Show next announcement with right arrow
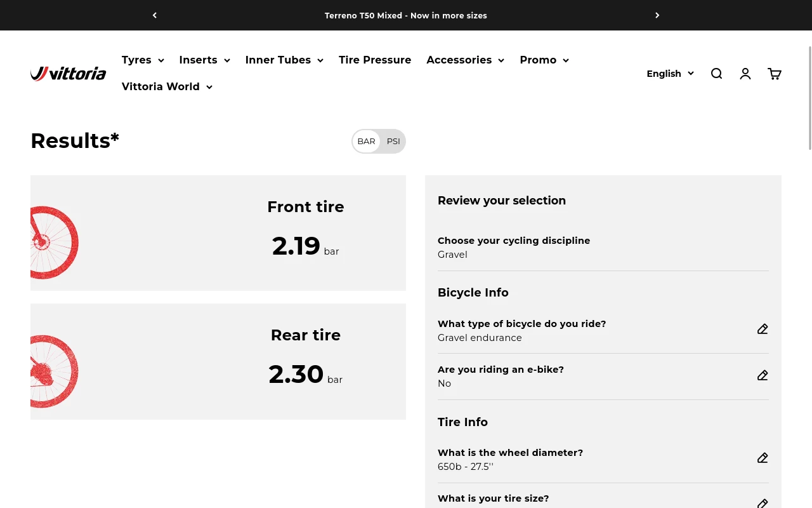This screenshot has height=508, width=812. coord(657,15)
